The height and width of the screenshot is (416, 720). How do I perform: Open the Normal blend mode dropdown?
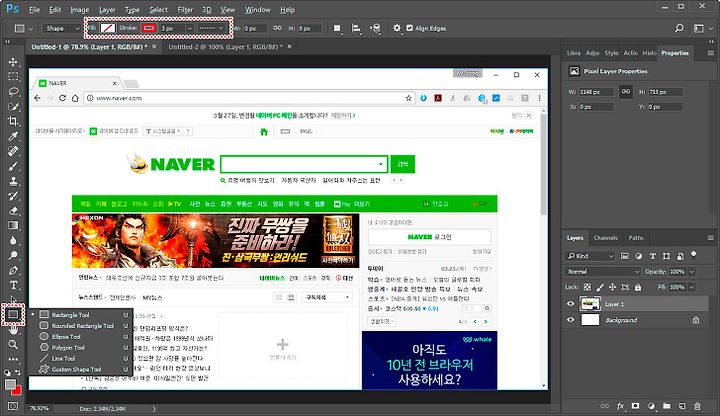pos(603,272)
